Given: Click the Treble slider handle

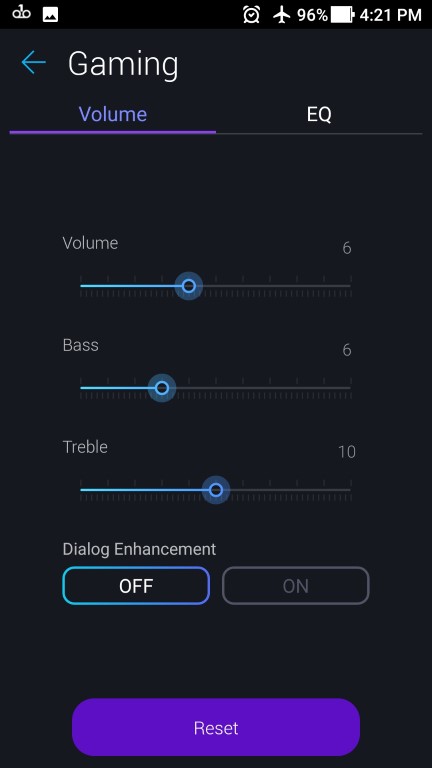Looking at the screenshot, I should (x=216, y=490).
